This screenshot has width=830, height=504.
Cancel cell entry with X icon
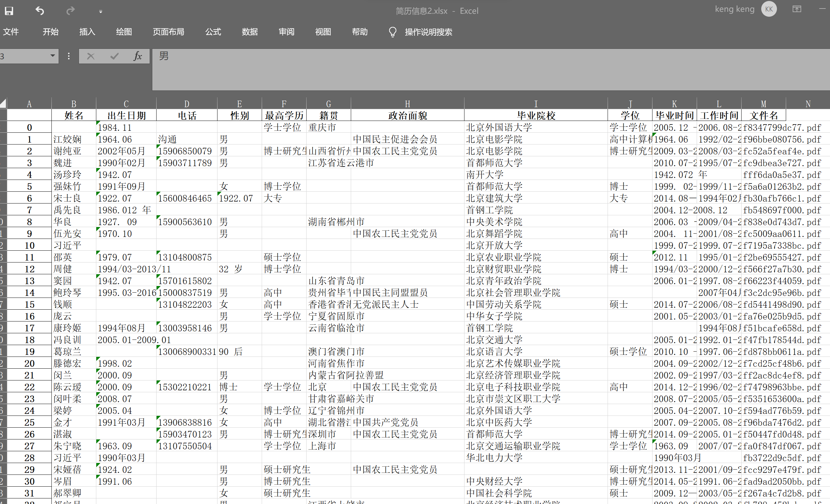[x=90, y=56]
